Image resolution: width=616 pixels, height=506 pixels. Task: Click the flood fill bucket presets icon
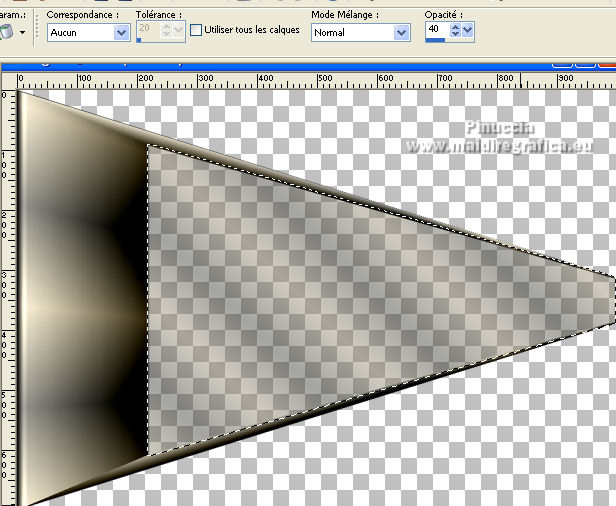pos(6,32)
